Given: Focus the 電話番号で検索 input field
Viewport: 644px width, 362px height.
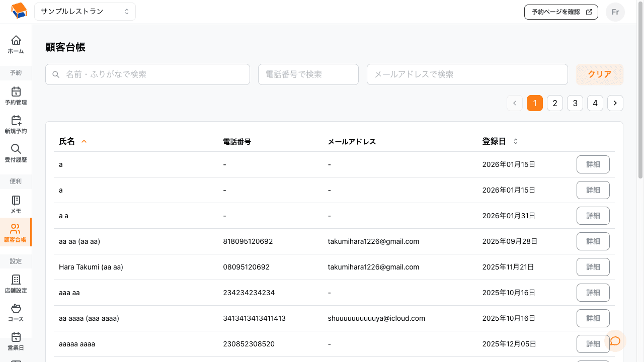Looking at the screenshot, I should 308,74.
